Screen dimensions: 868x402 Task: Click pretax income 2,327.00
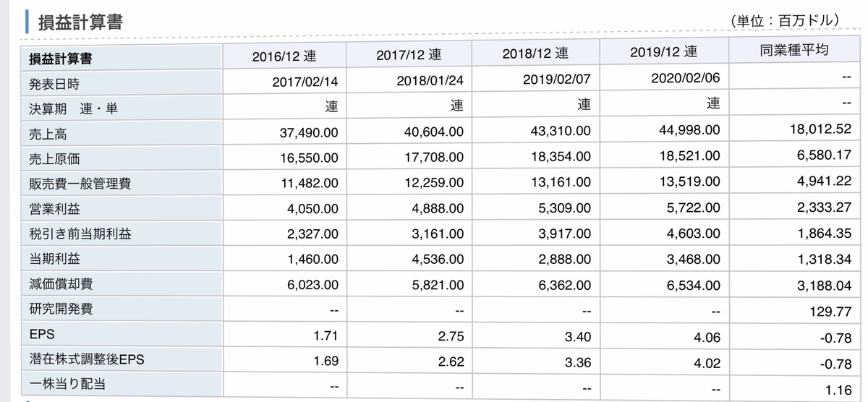click(x=312, y=234)
